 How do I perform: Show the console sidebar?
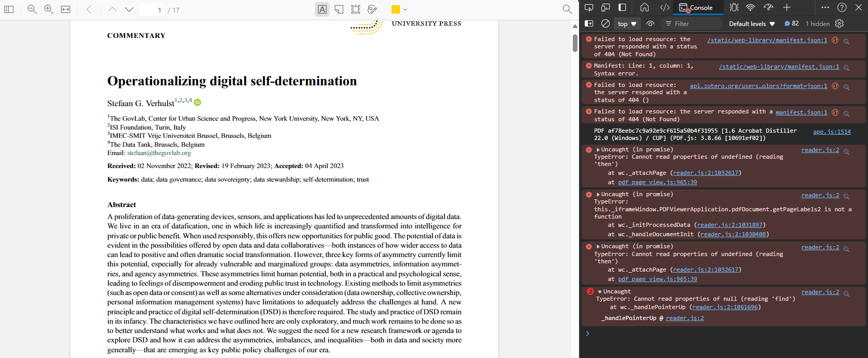point(589,23)
